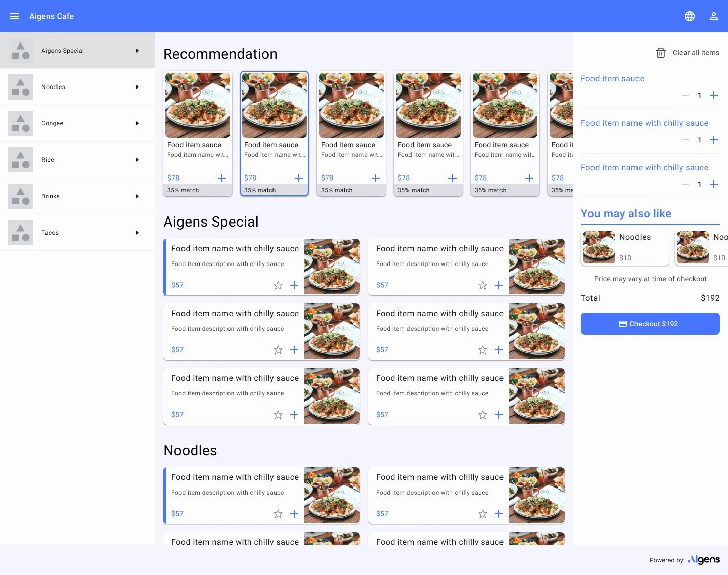Click the Noodles suggestion under You may also like
Viewport: 728px width, 575px height.
click(625, 247)
